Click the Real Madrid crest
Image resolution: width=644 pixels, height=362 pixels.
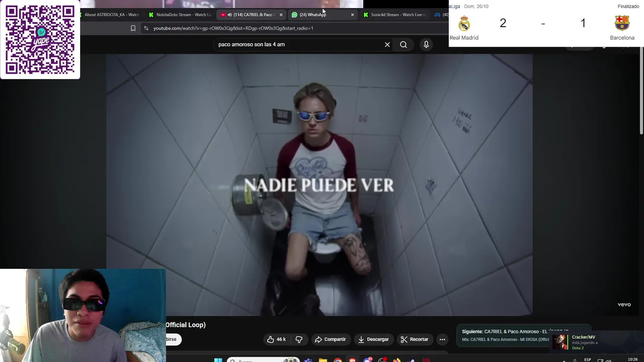click(x=464, y=23)
